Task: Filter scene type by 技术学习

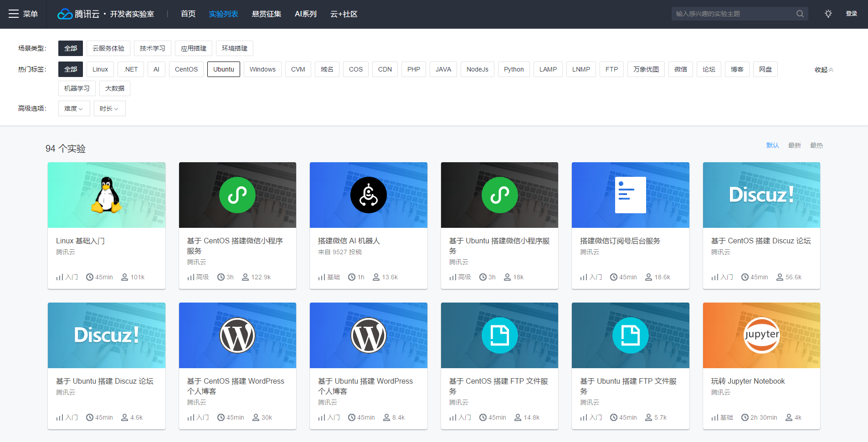Action: click(153, 48)
